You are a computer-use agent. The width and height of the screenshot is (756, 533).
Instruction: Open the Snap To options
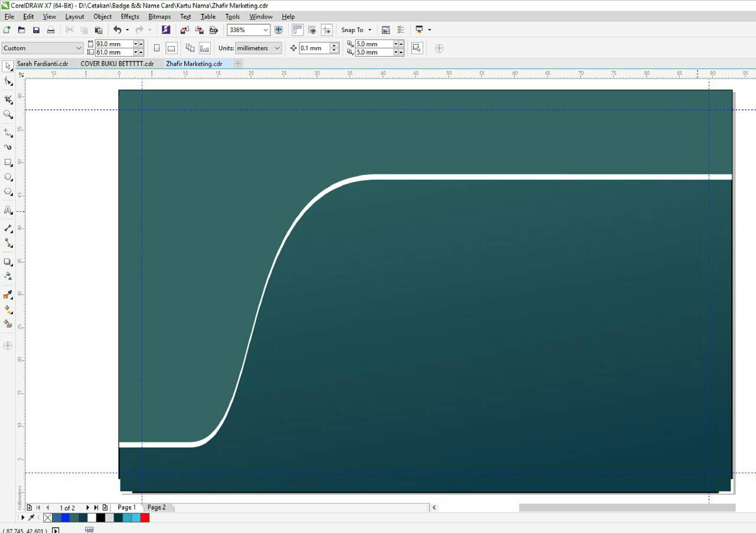click(x=356, y=30)
